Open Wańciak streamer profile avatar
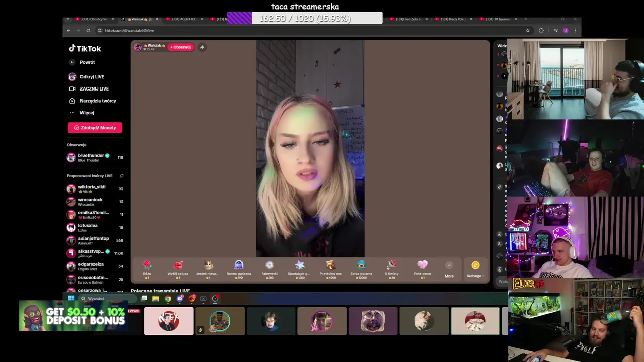Screen dimensions: 644x362 click(x=138, y=47)
